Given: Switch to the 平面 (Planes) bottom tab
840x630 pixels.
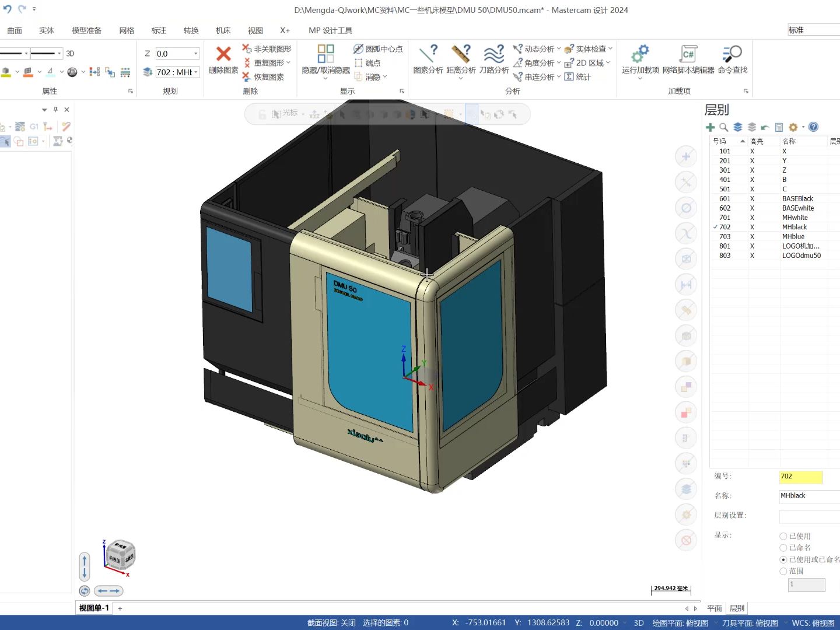Looking at the screenshot, I should tap(715, 608).
